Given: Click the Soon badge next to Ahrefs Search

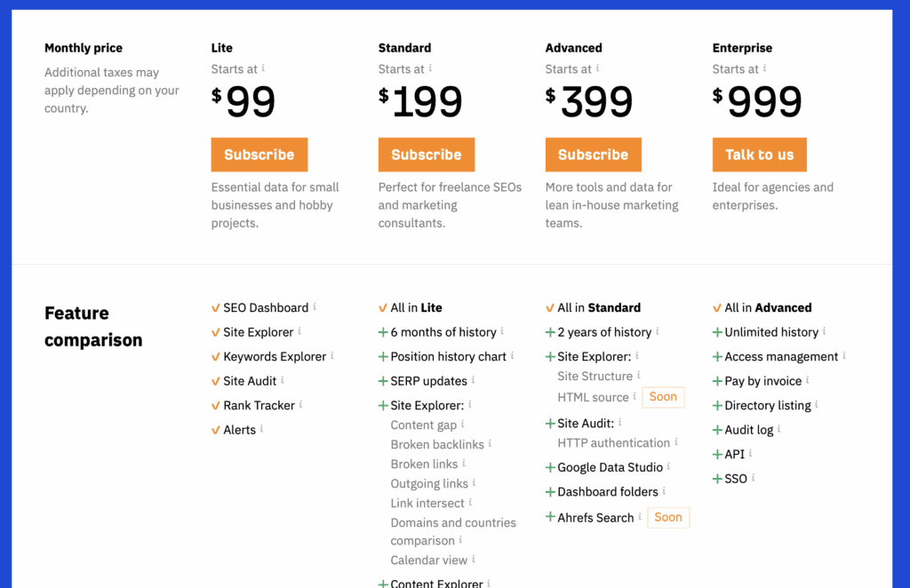Looking at the screenshot, I should [668, 517].
